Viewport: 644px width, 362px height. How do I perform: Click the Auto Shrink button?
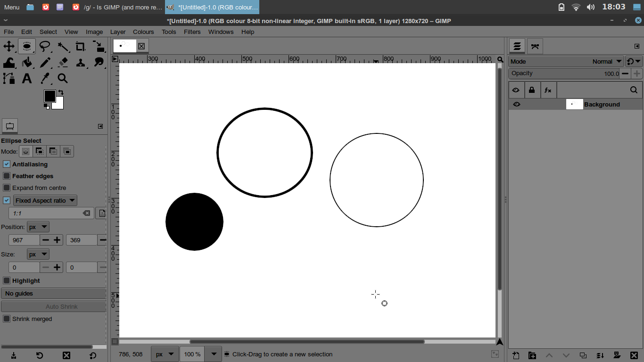[x=54, y=306]
